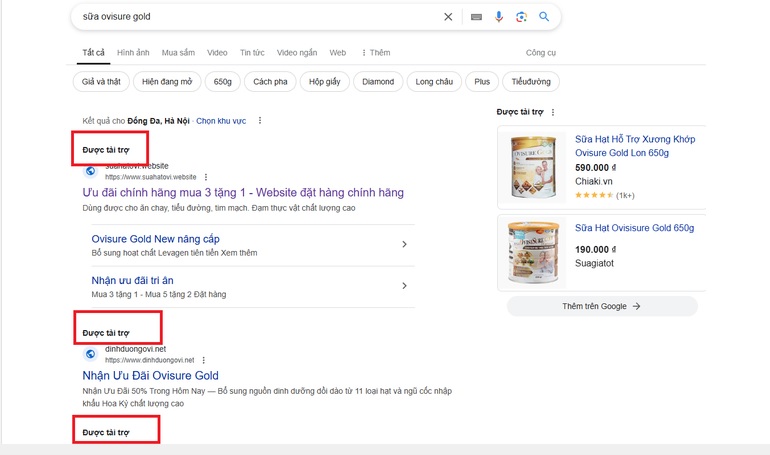
Task: Open options dots next to dinhduongovi.net URL
Action: (203, 360)
